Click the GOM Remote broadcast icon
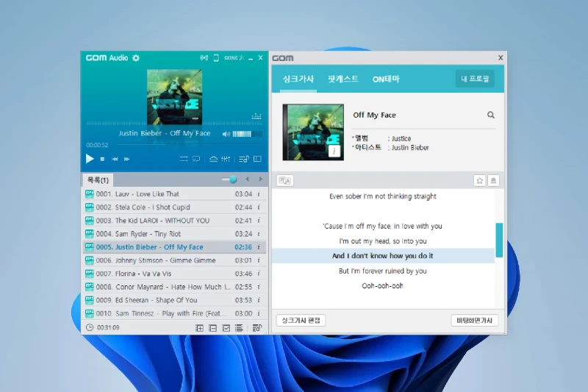588x392 pixels. [204, 58]
